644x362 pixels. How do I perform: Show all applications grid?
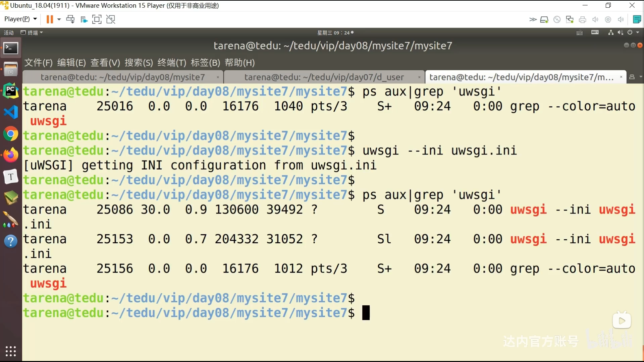click(11, 351)
